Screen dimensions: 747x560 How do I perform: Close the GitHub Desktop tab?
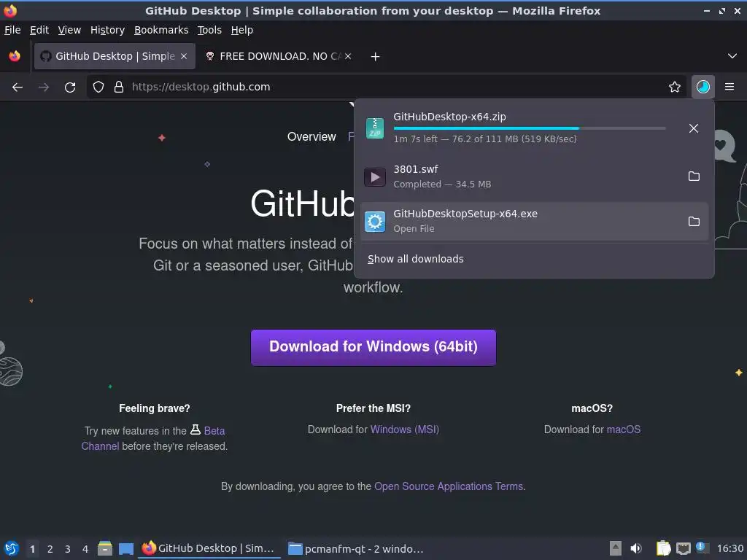pyautogui.click(x=184, y=56)
